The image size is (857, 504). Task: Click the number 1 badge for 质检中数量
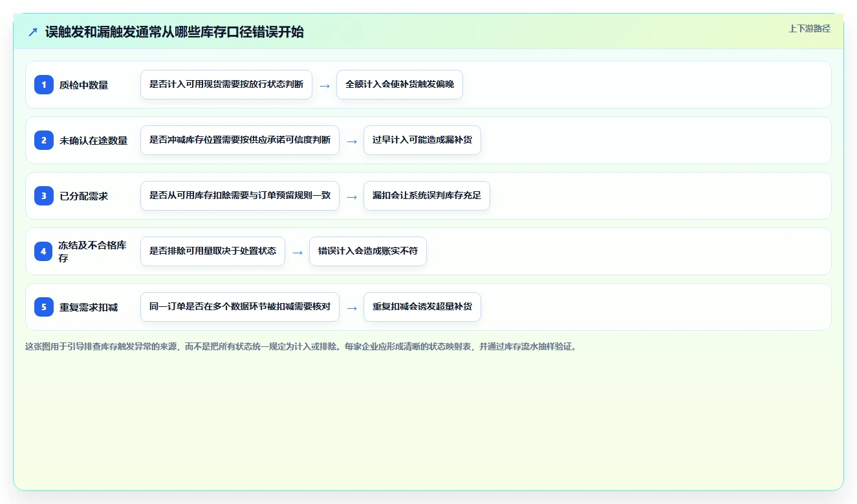(x=44, y=85)
